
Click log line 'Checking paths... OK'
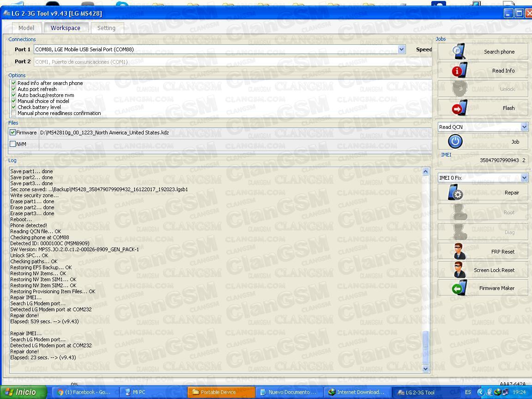tap(34, 261)
